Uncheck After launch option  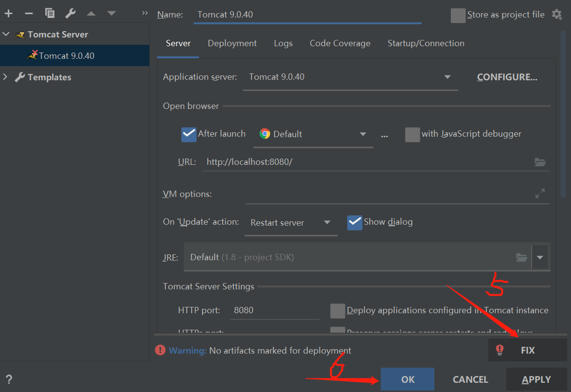(189, 134)
